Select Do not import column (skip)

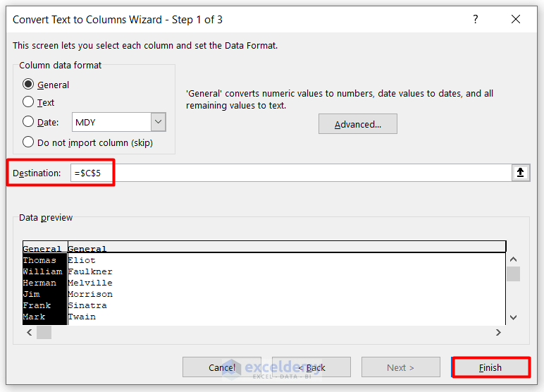(x=28, y=142)
